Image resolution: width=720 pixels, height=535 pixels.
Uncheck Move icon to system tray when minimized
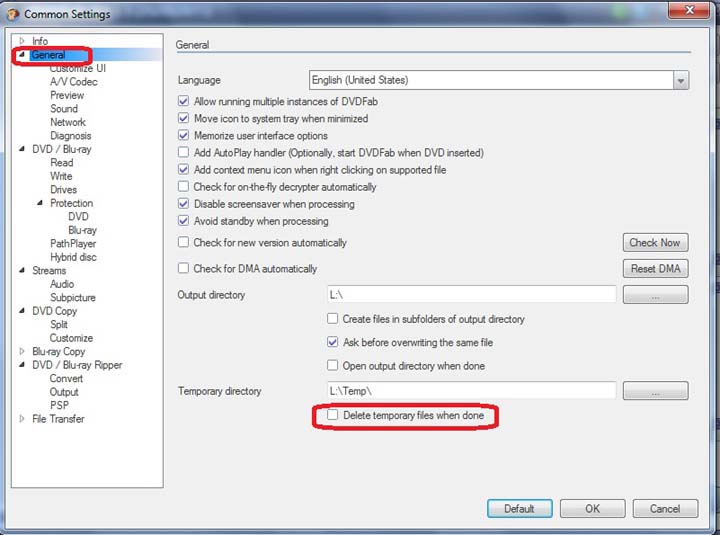(x=183, y=118)
